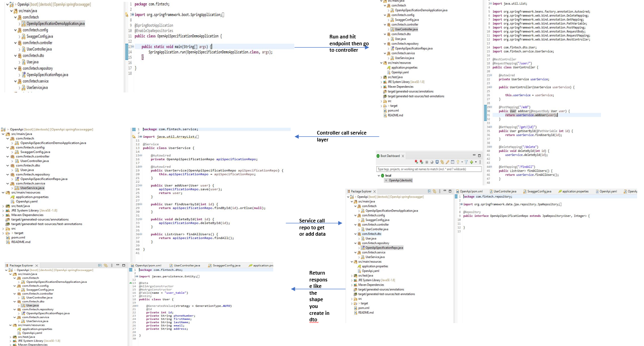Add a new target with the green plus icon
This screenshot has width=644, height=346.
coord(472,162)
